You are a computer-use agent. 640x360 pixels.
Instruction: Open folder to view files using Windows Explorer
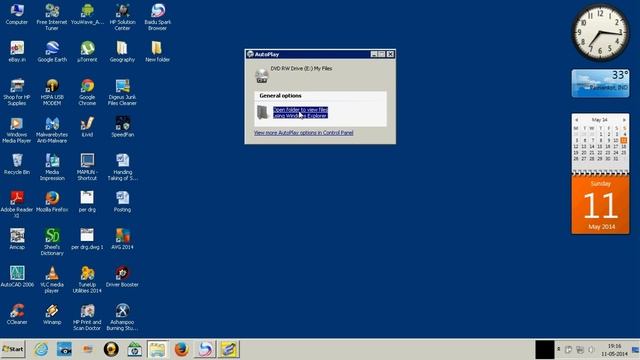300,113
